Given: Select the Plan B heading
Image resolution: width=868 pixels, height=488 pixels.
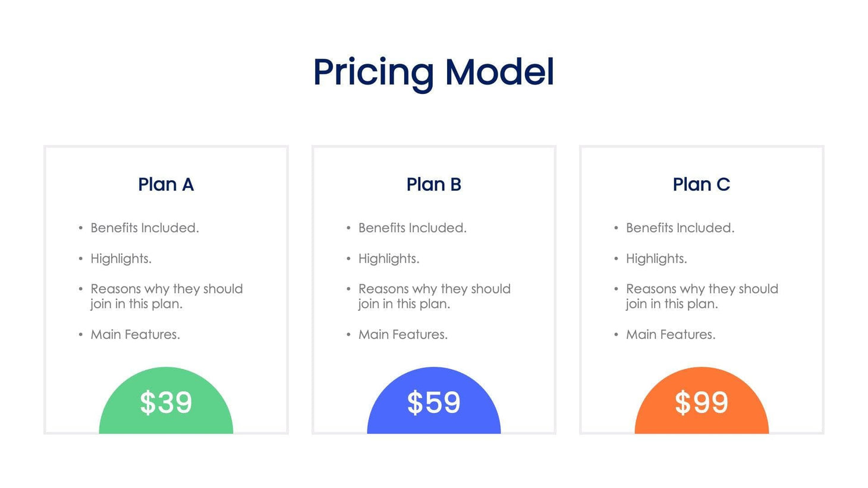Looking at the screenshot, I should [433, 184].
